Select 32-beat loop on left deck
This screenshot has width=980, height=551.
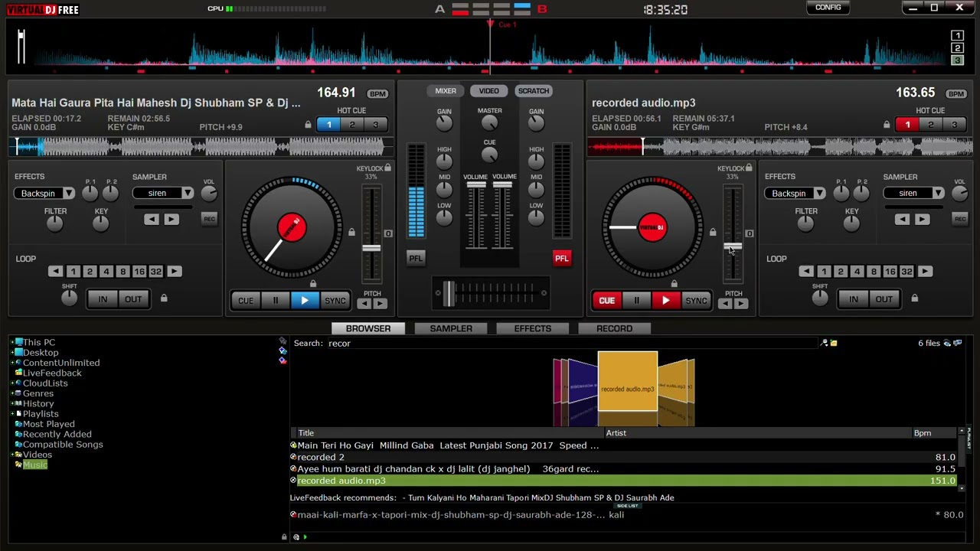tap(156, 272)
